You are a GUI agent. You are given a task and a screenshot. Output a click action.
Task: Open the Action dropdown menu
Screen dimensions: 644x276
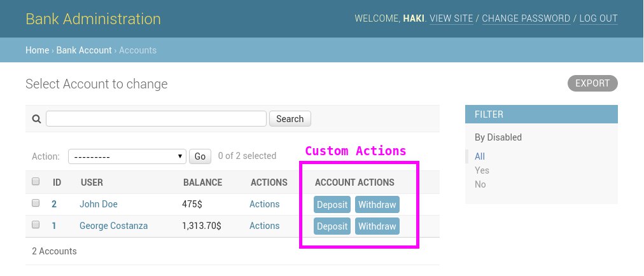[127, 156]
